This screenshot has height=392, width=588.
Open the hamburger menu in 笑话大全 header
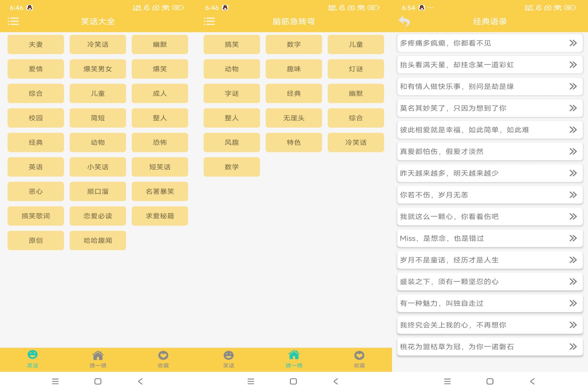pyautogui.click(x=13, y=21)
